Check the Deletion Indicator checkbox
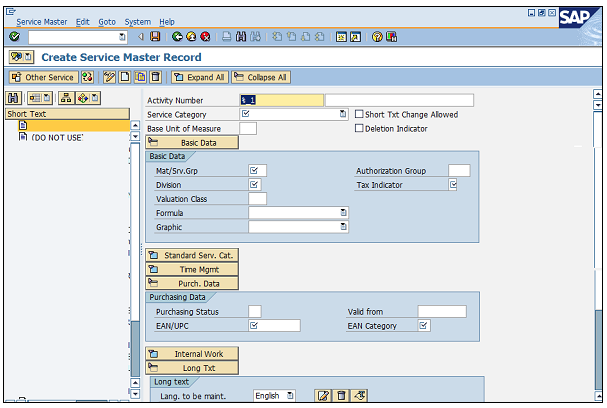This screenshot has height=408, width=607. 359,128
